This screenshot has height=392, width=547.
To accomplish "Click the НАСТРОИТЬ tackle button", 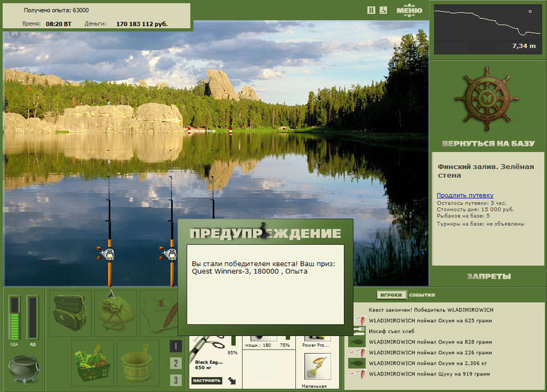I will pos(207,380).
